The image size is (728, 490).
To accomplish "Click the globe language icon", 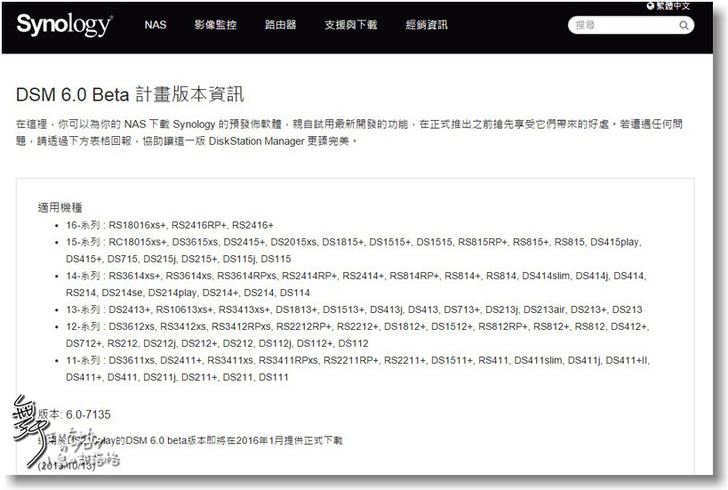I will click(x=650, y=6).
